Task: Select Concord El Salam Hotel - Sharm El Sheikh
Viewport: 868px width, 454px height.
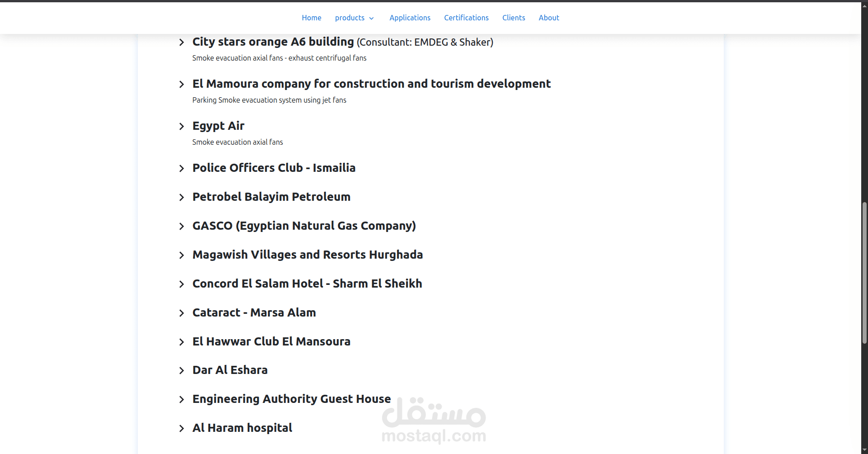Action: pos(307,284)
